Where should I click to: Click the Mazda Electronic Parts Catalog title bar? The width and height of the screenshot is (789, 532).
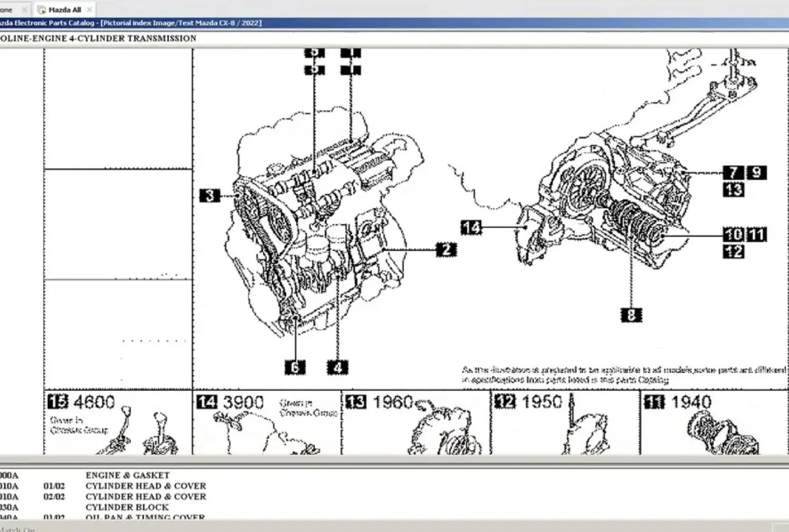[394, 23]
